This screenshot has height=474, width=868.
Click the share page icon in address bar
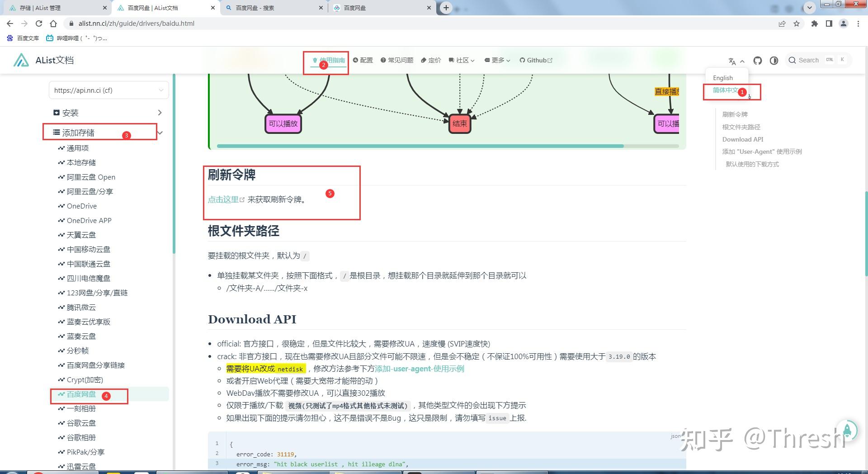tap(782, 24)
